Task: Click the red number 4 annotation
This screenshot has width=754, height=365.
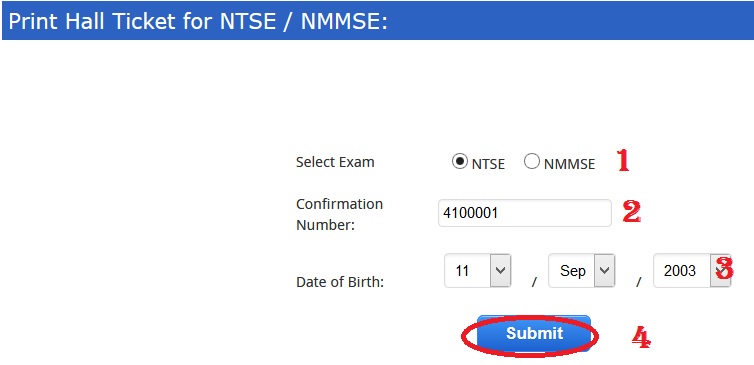Action: pyautogui.click(x=641, y=337)
